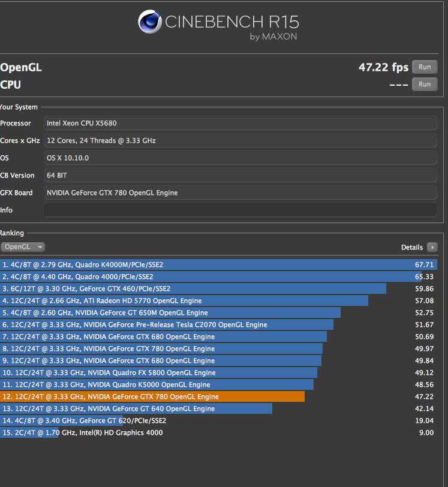This screenshot has height=487, width=448.
Task: Select ranking row 14 GeForce GT 620
Action: (218, 420)
